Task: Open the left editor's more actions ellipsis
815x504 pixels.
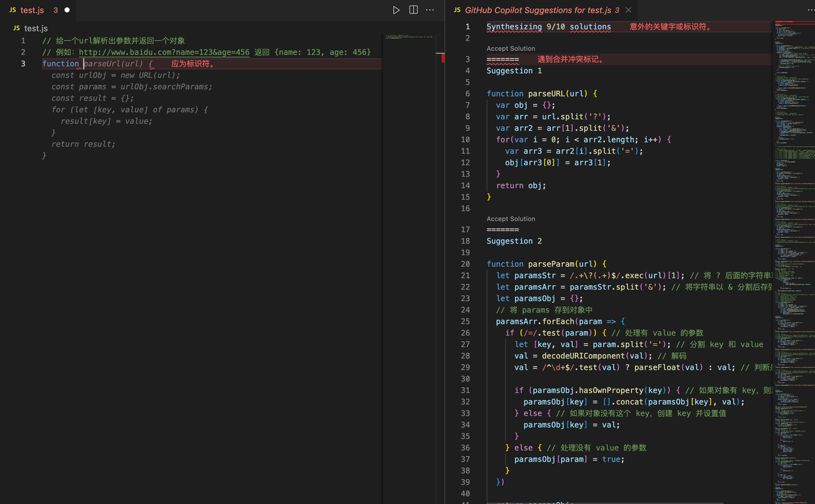Action: pyautogui.click(x=430, y=10)
